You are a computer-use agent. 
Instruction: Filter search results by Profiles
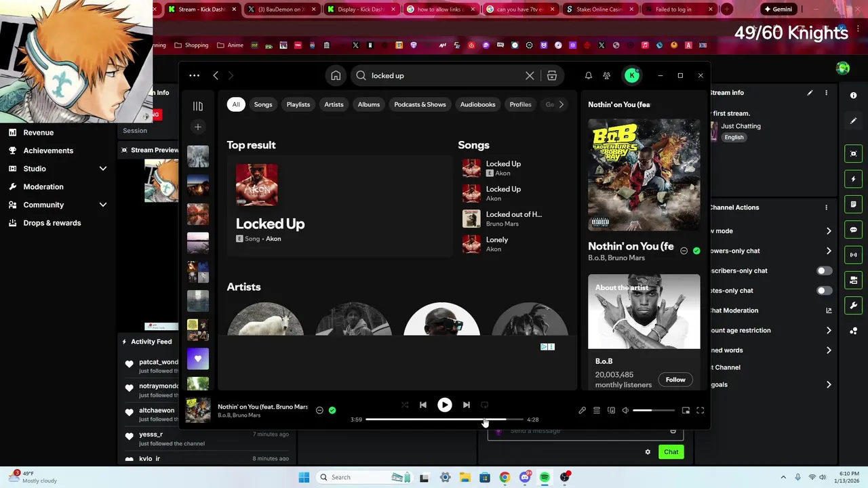(520, 104)
